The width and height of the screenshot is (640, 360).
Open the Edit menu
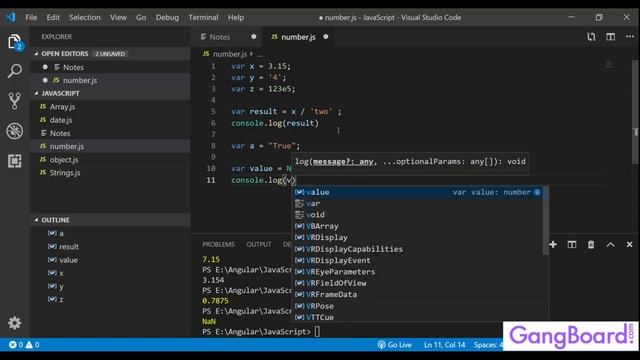click(53, 17)
